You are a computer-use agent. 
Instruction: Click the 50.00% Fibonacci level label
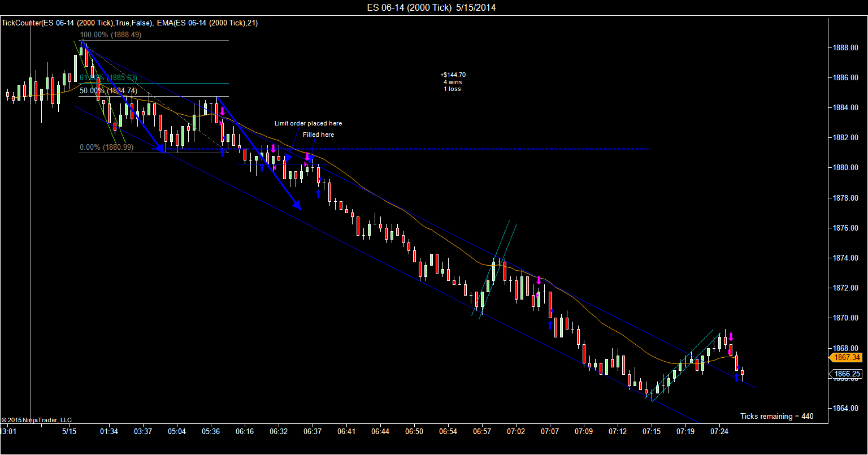(x=108, y=90)
